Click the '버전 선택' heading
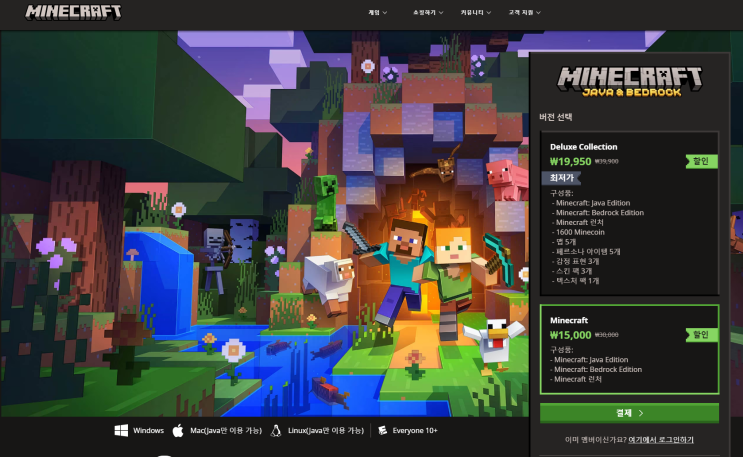This screenshot has width=743, height=457. pyautogui.click(x=555, y=117)
